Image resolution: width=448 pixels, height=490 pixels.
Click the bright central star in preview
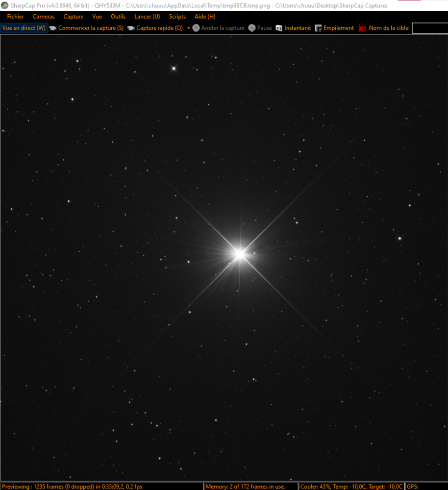tap(240, 254)
